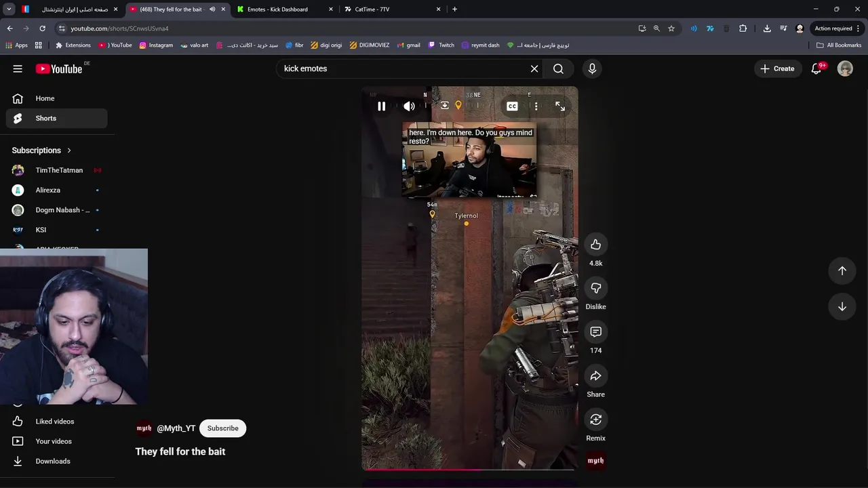This screenshot has width=868, height=488.
Task: Open Downloads in sidebar
Action: tap(57, 461)
